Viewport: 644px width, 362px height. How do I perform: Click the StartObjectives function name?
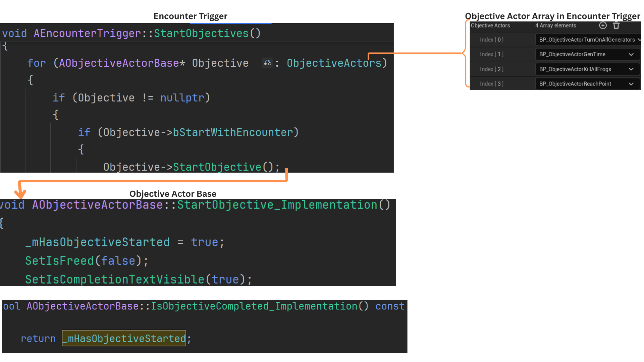tap(201, 34)
